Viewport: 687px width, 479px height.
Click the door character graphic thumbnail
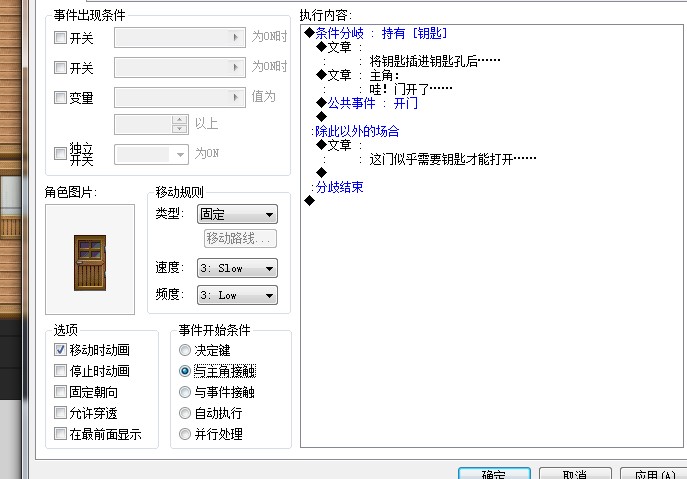tap(90, 259)
